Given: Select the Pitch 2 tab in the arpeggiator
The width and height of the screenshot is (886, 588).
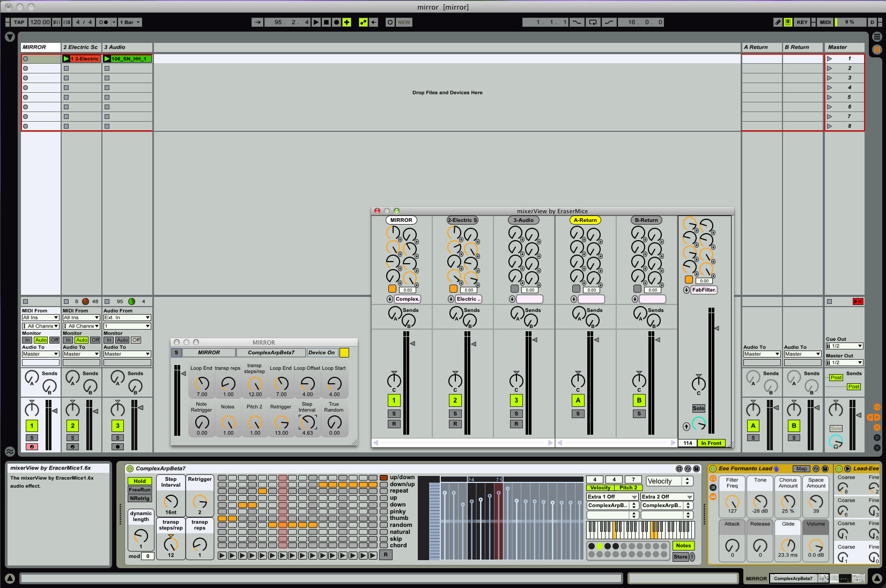Looking at the screenshot, I should [x=628, y=488].
